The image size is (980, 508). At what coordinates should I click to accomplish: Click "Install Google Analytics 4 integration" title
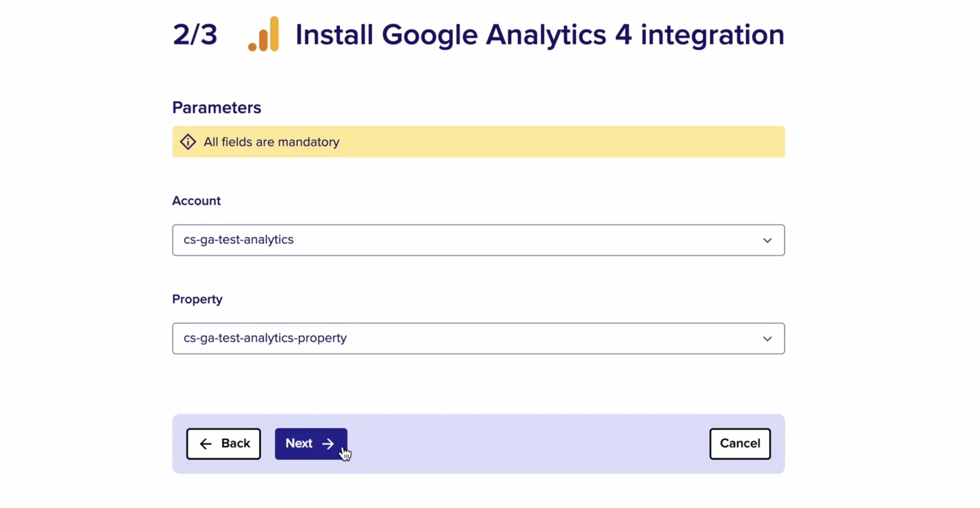540,35
